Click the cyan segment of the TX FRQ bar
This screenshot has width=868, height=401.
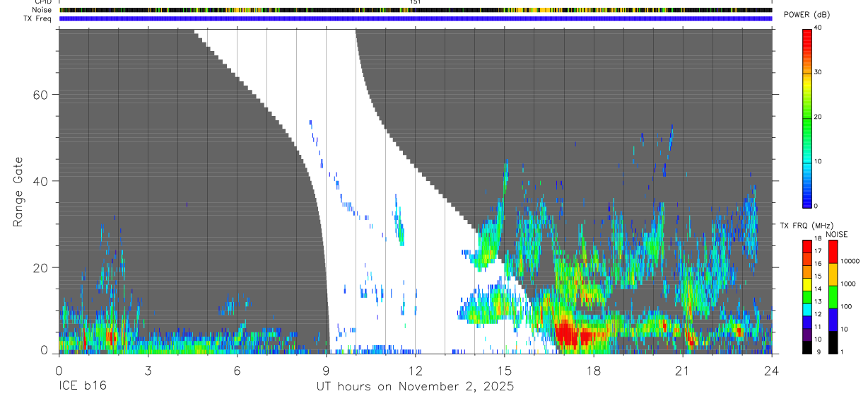pyautogui.click(x=807, y=309)
